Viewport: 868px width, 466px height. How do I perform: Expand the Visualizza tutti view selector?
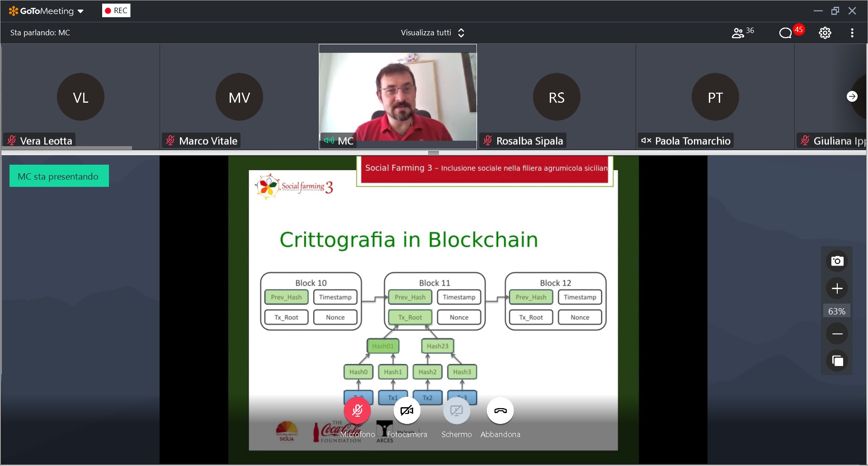coord(432,33)
